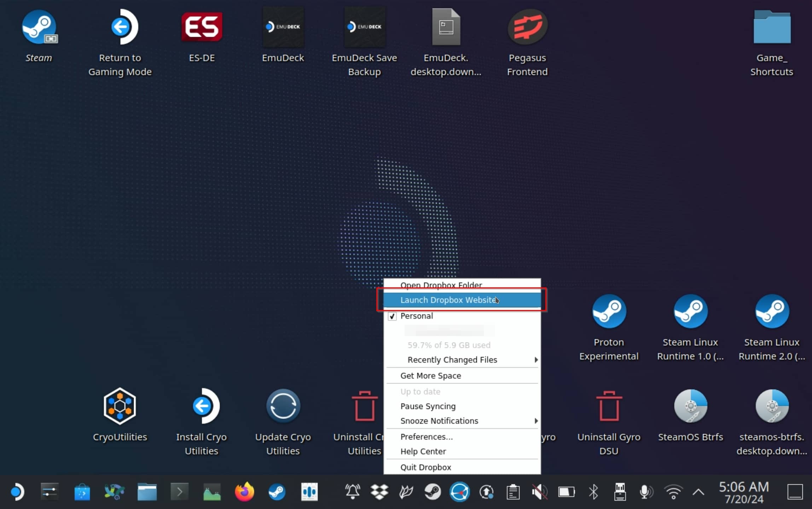Screen dimensions: 812x509
Task: Toggle Personal account checkbox
Action: 391,316
